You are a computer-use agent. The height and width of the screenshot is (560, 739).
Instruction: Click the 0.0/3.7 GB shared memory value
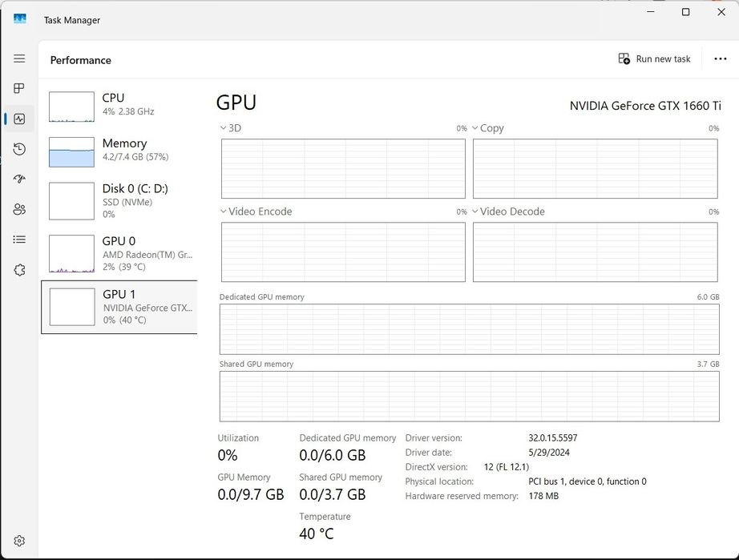333,494
